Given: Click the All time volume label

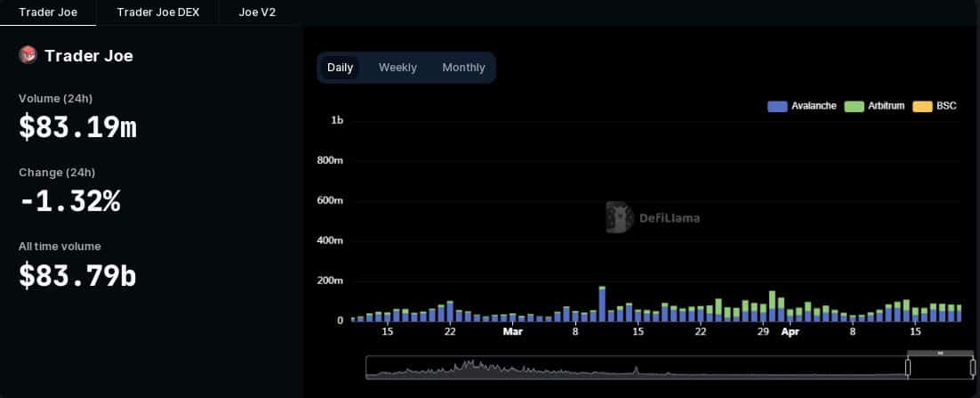Looking at the screenshot, I should coord(60,247).
